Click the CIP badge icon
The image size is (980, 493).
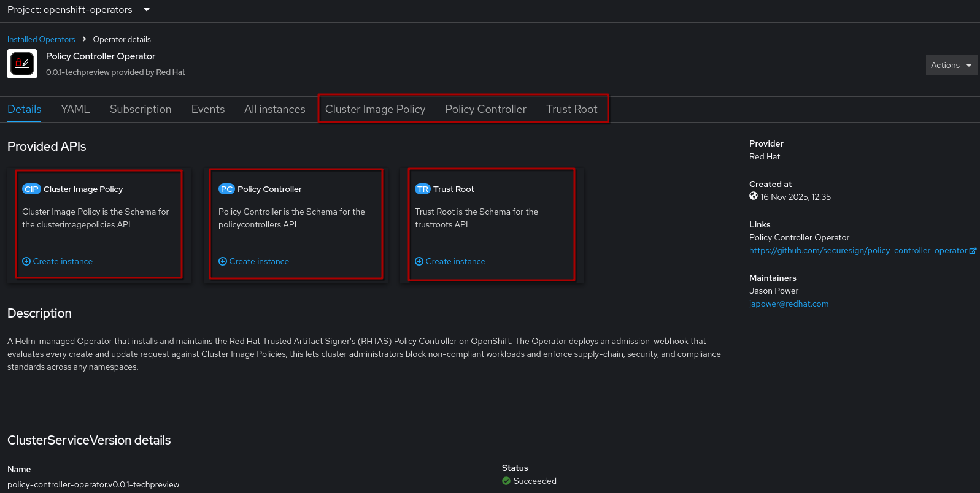click(31, 189)
